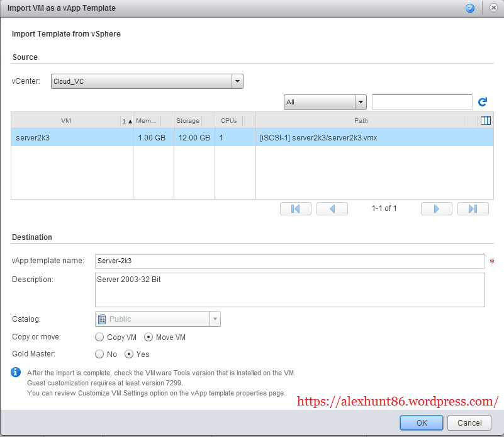Select the Copy VM radio button
This screenshot has width=504, height=437.
[x=99, y=337]
